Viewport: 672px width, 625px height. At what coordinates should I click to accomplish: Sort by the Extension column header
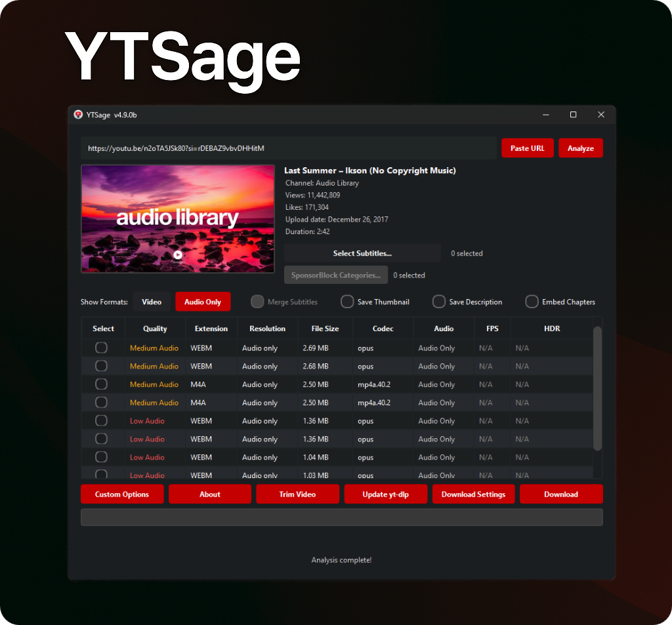211,329
